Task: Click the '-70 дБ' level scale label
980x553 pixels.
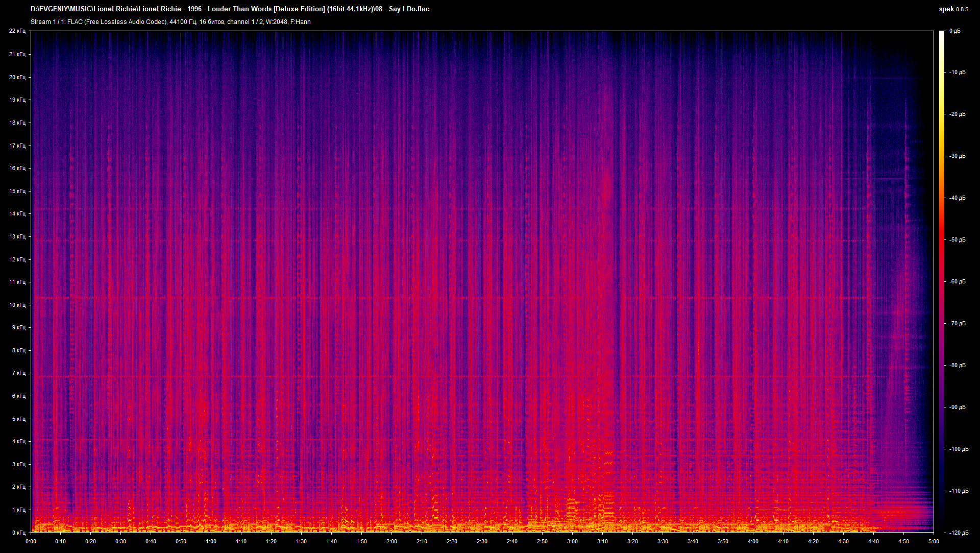Action: tap(958, 324)
